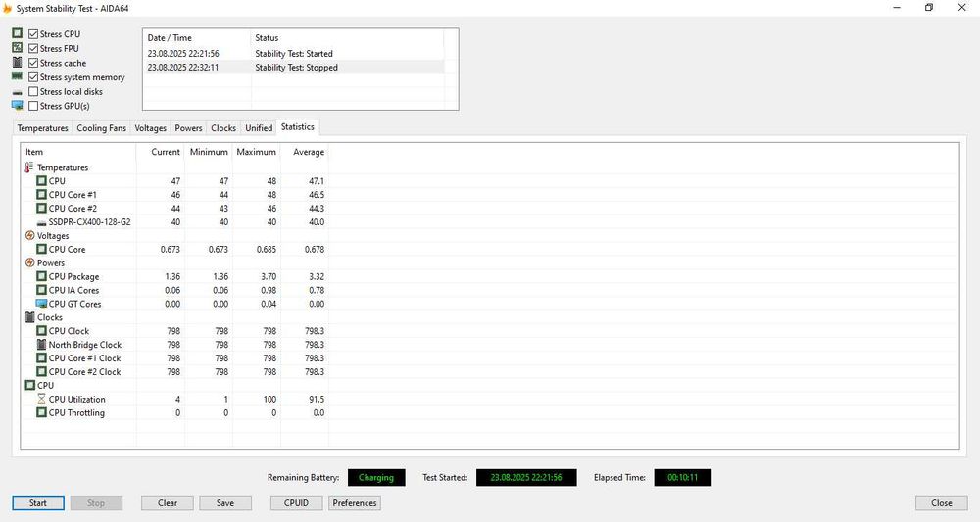
Task: Open the Preferences button
Action: click(355, 503)
